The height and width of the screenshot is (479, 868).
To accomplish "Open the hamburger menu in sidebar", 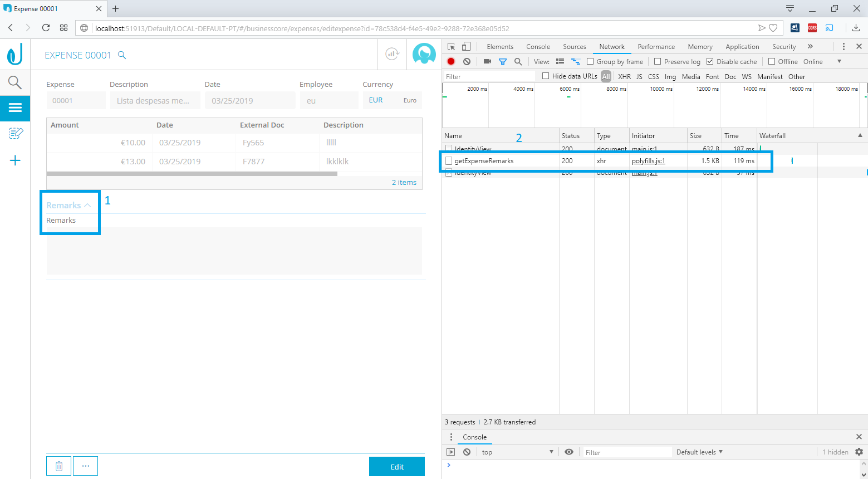I will (15, 107).
